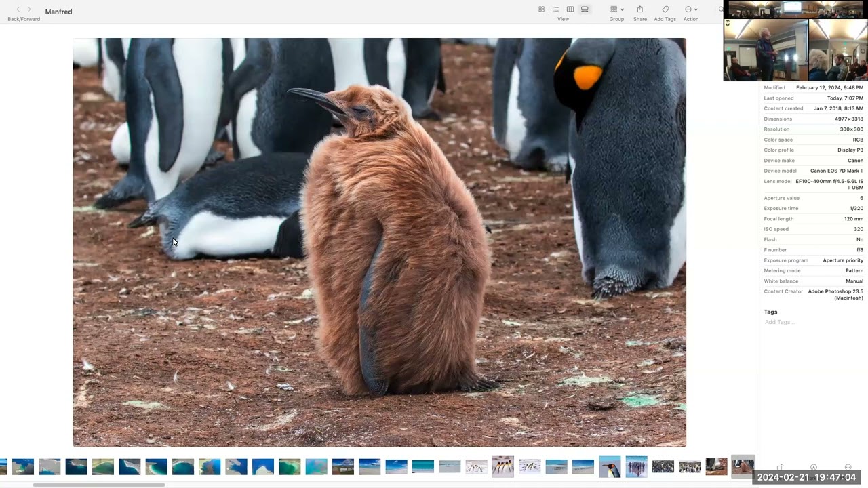The height and width of the screenshot is (488, 868).
Task: Select the penguin group against blue thumbnail
Action: (636, 466)
